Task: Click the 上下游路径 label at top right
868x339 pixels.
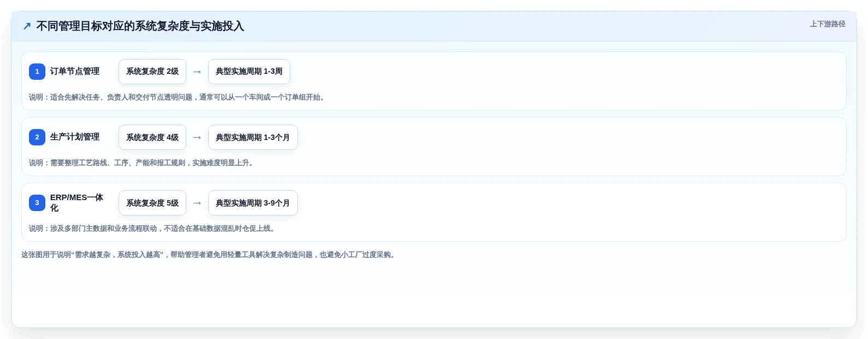Action: 828,24
